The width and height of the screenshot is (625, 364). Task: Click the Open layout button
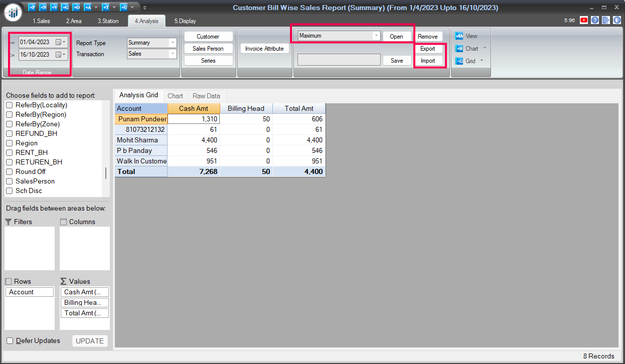click(x=397, y=37)
